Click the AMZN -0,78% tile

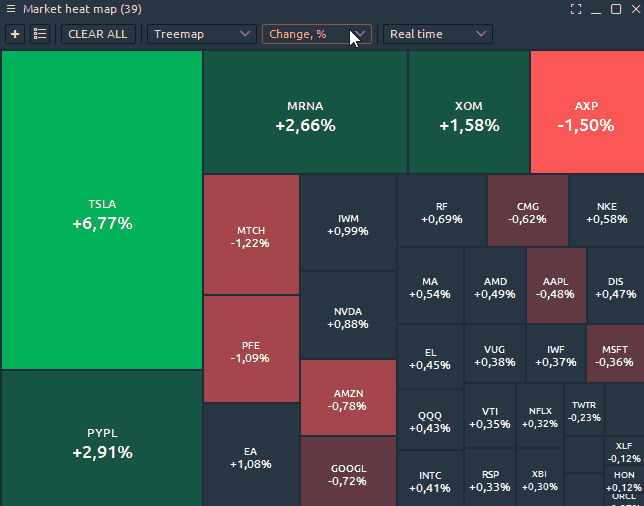pyautogui.click(x=348, y=398)
